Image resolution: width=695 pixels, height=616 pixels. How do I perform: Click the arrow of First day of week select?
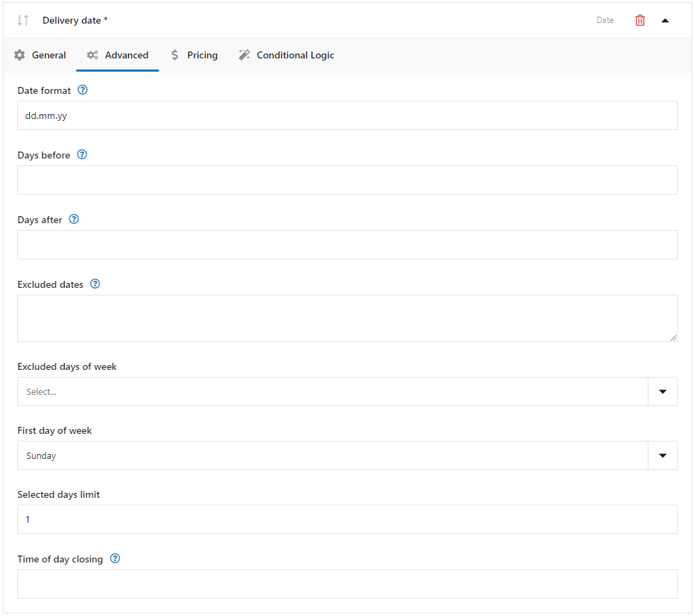pos(662,455)
